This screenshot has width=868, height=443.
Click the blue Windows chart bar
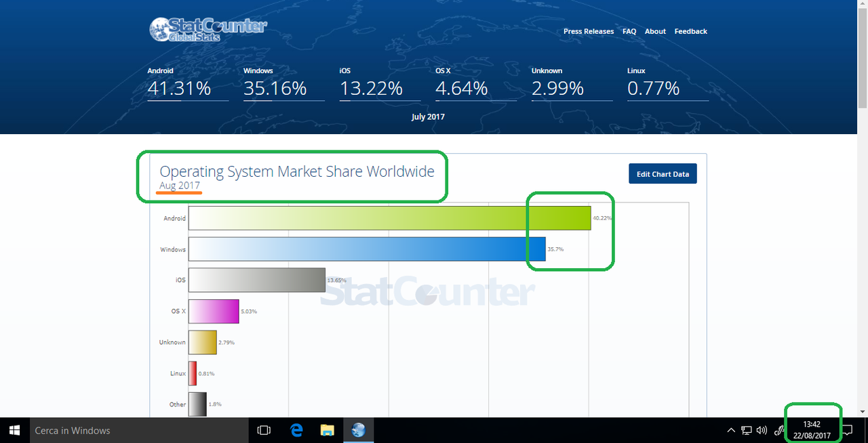pyautogui.click(x=367, y=249)
